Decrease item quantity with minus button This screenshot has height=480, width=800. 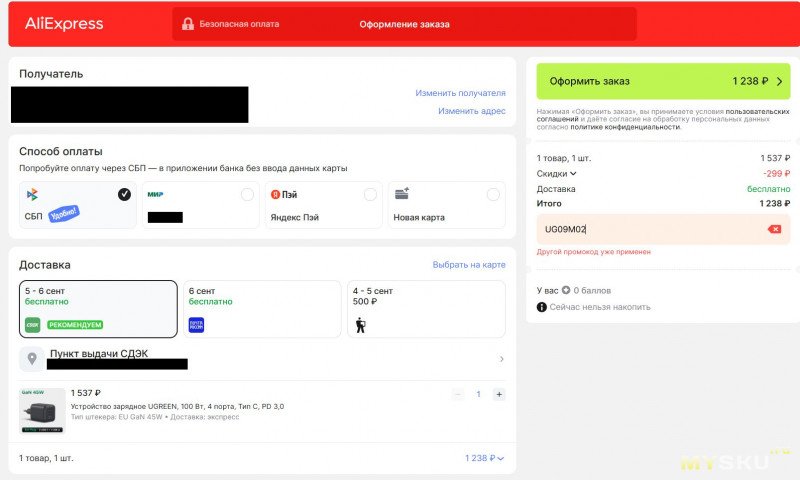click(458, 394)
